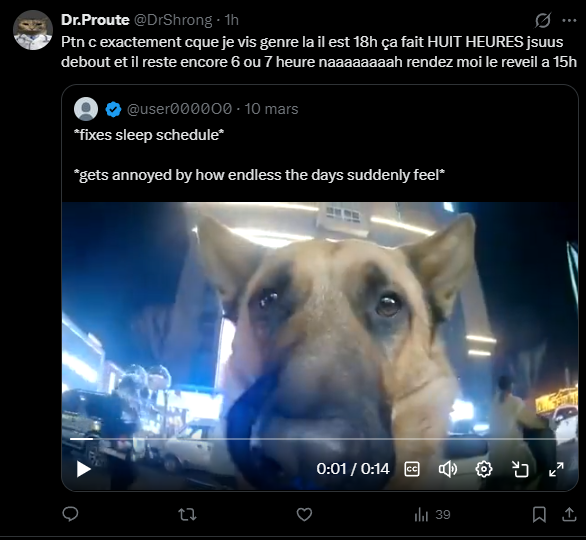
Task: Open video playback settings gear
Action: pos(484,469)
